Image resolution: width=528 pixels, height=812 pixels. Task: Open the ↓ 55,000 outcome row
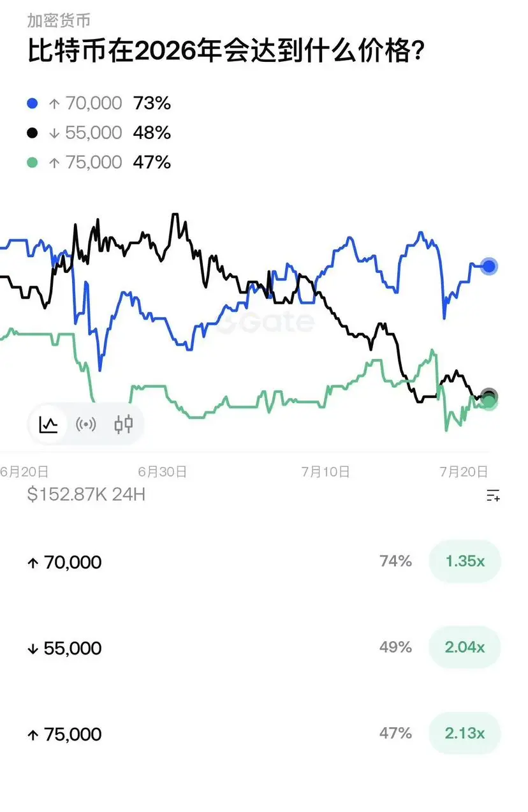tap(264, 648)
